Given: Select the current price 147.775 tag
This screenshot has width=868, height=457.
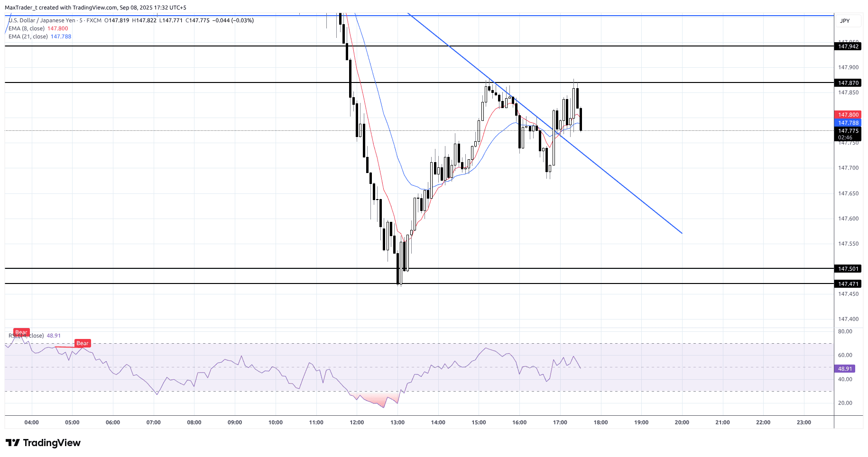Looking at the screenshot, I should tap(848, 131).
